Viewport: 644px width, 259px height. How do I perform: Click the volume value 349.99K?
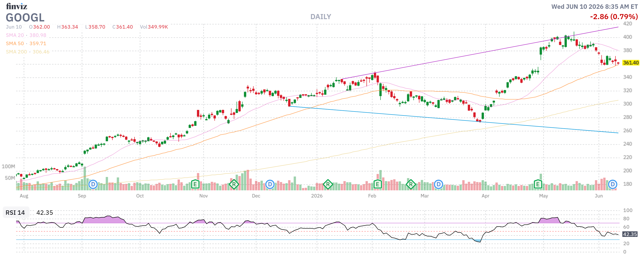point(158,27)
